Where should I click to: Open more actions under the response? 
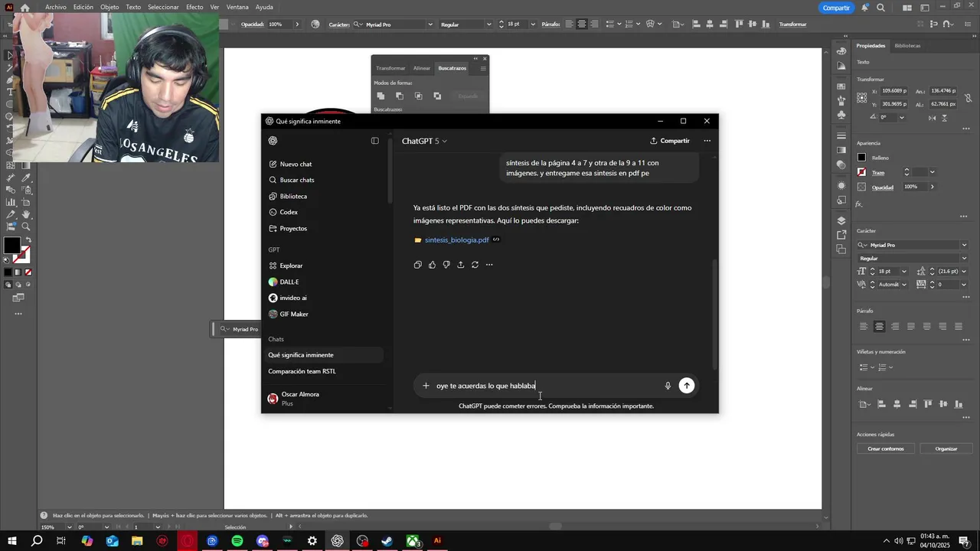pos(489,265)
